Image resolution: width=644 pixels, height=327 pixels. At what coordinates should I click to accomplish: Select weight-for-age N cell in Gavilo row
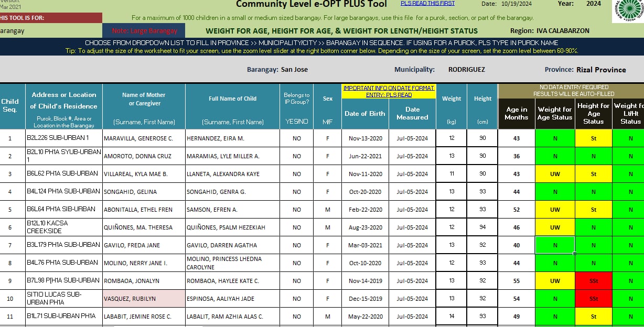[x=555, y=245]
